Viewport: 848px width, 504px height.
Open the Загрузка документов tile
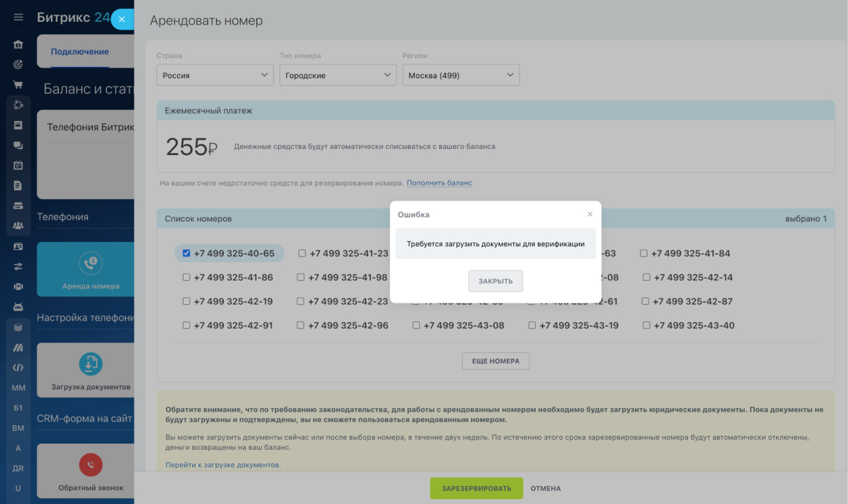(85, 370)
